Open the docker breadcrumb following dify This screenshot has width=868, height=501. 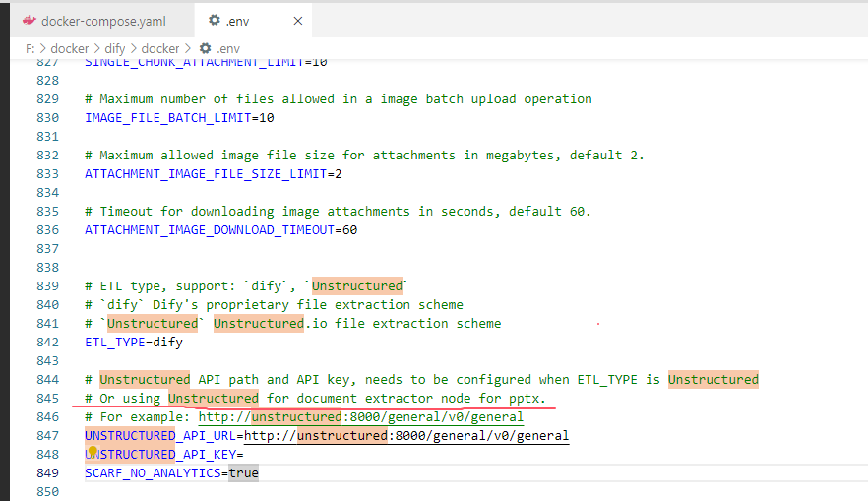coord(160,47)
